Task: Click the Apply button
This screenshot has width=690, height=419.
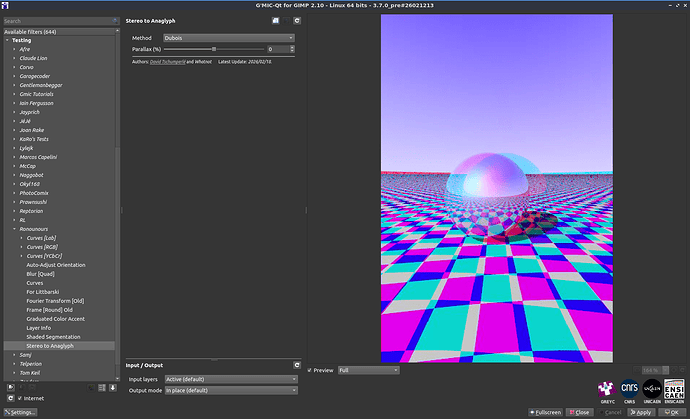Action: click(639, 412)
